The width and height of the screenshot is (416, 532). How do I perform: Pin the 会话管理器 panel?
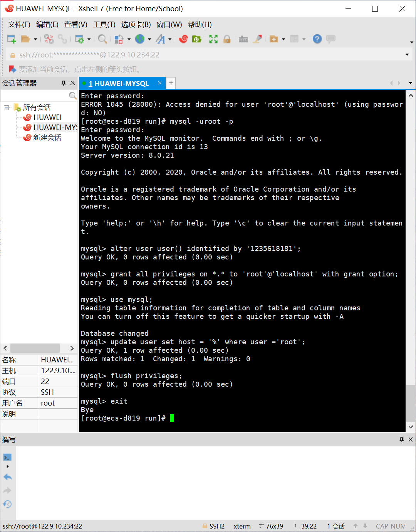(64, 83)
